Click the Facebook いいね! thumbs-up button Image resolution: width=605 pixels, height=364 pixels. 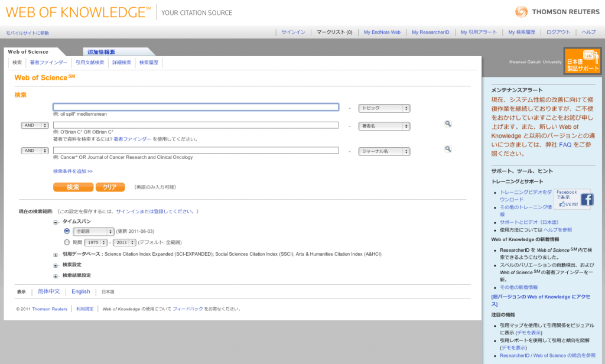click(x=568, y=204)
